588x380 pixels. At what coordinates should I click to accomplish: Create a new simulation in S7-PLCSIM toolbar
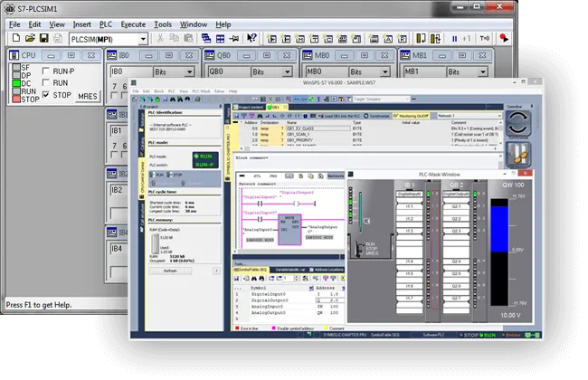pos(15,38)
